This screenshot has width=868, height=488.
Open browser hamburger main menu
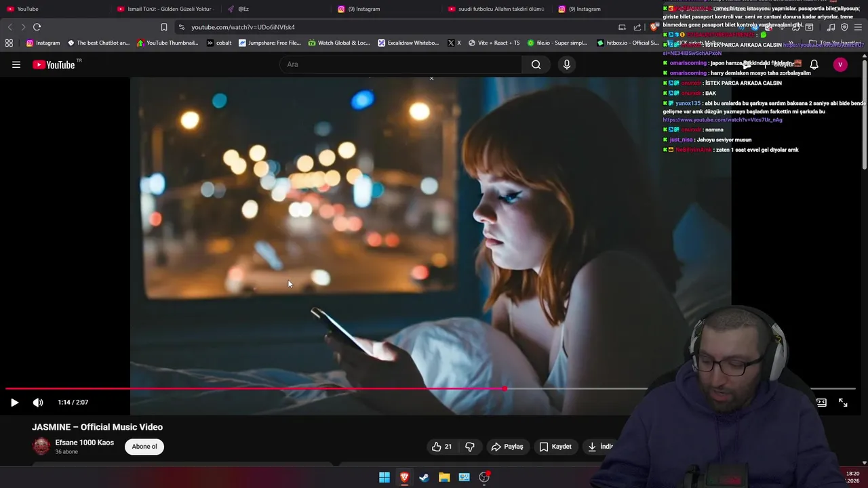coord(858,27)
